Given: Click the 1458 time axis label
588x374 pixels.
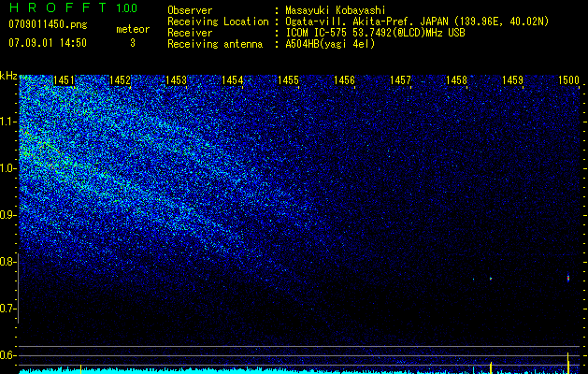Looking at the screenshot, I should pos(457,80).
